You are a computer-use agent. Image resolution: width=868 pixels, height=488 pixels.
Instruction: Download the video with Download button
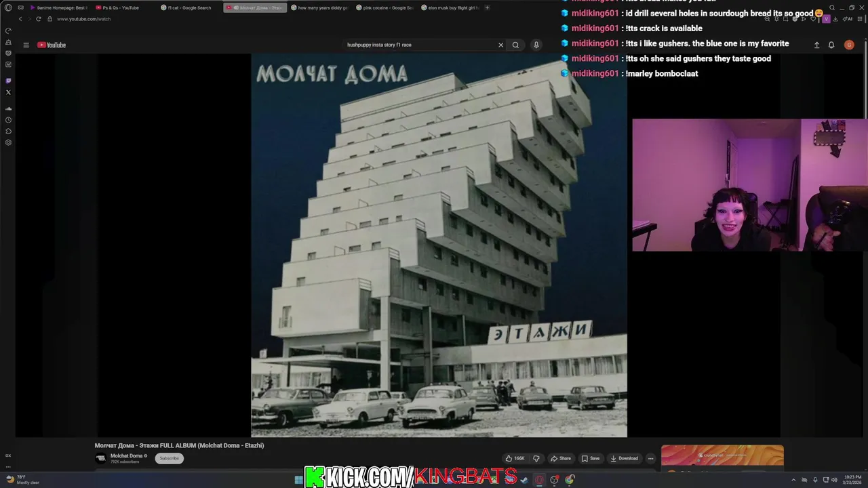(x=625, y=458)
